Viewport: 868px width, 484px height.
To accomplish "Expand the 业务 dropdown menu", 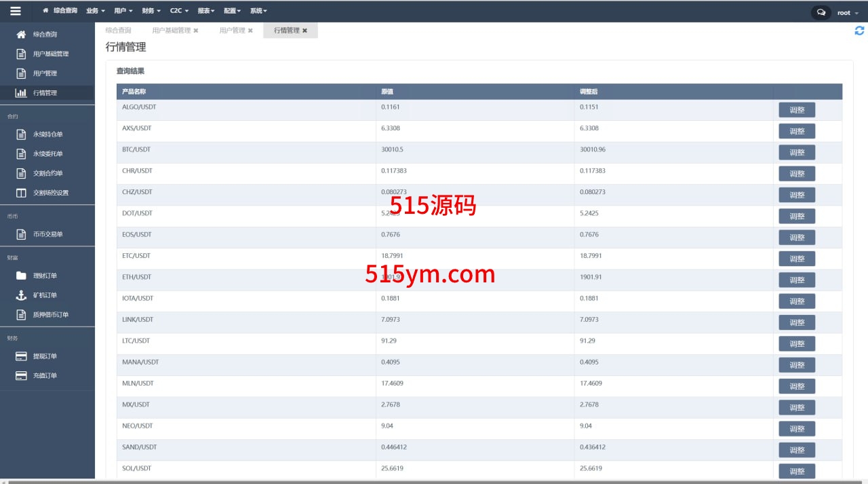I will coord(96,11).
